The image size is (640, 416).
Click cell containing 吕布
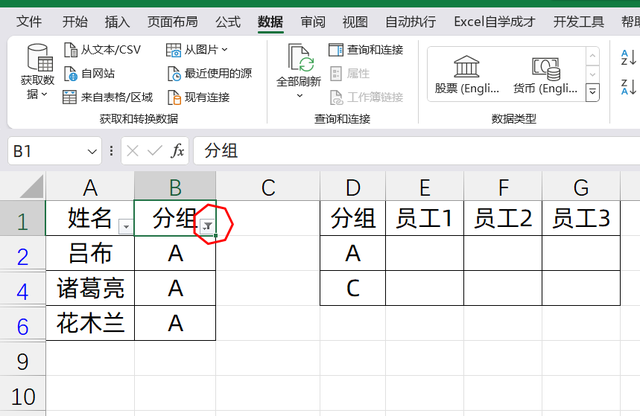[90, 253]
